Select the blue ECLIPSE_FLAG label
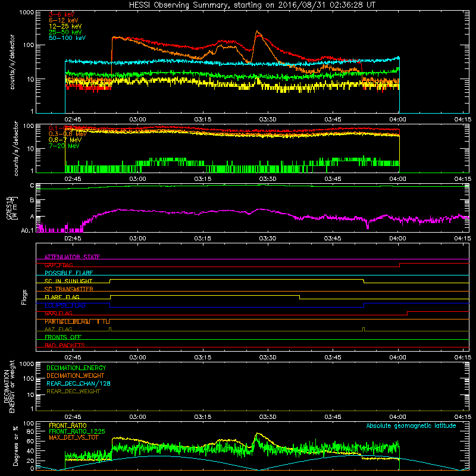Screen dimensions: 476x476 click(65, 305)
